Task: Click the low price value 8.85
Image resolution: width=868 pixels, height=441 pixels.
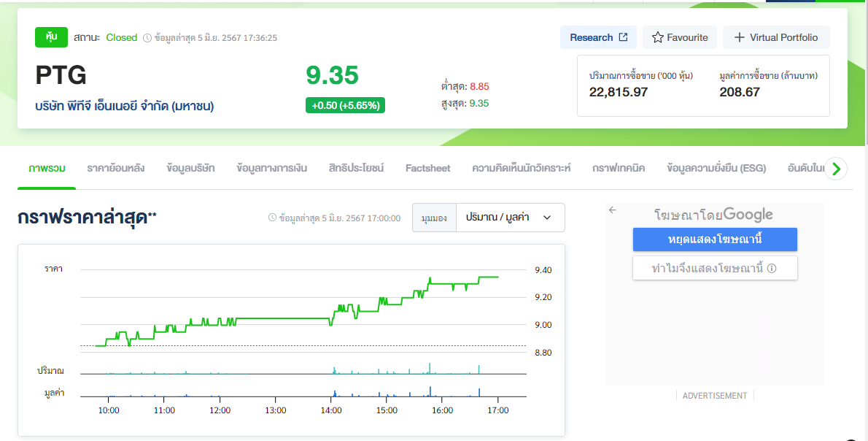Action: click(x=479, y=86)
